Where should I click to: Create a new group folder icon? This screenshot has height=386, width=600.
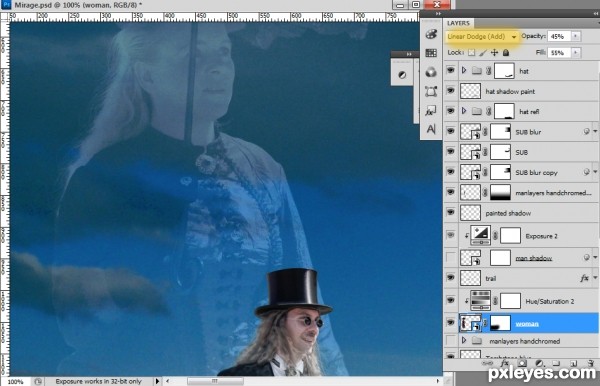click(x=556, y=363)
